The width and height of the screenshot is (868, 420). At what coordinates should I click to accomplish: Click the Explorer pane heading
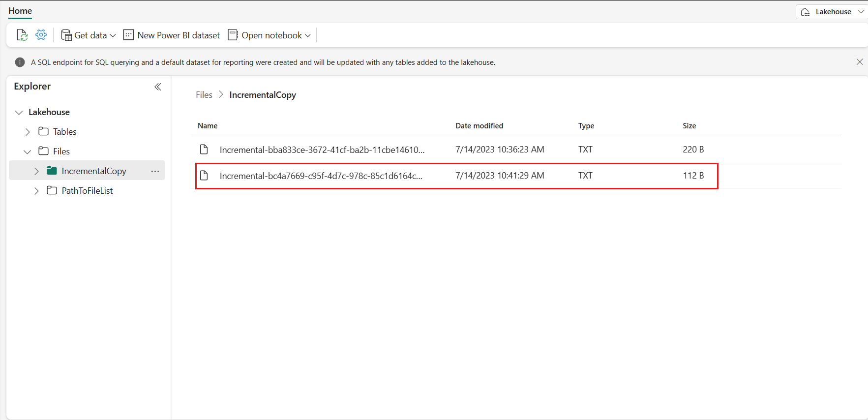[32, 86]
